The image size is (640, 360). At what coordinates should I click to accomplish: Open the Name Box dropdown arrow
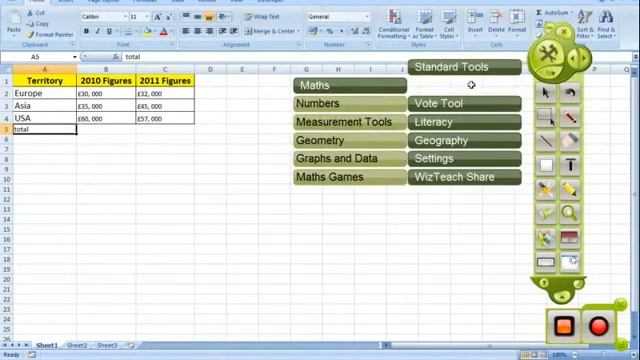click(75, 57)
